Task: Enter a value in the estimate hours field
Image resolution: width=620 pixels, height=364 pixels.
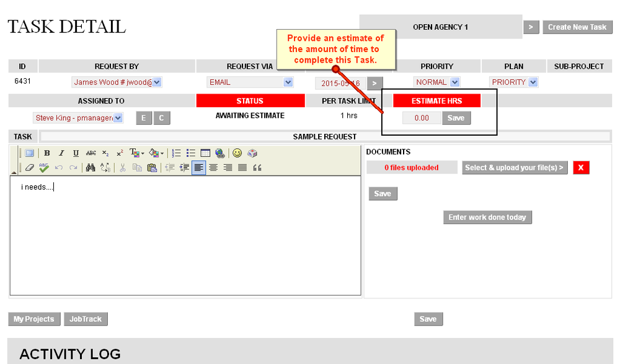Action: click(x=422, y=117)
